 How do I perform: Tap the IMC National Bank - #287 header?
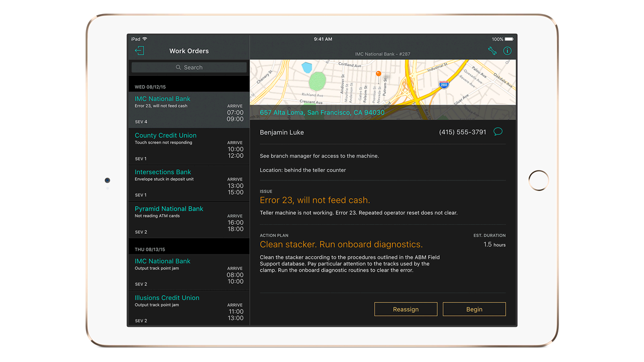click(x=383, y=54)
